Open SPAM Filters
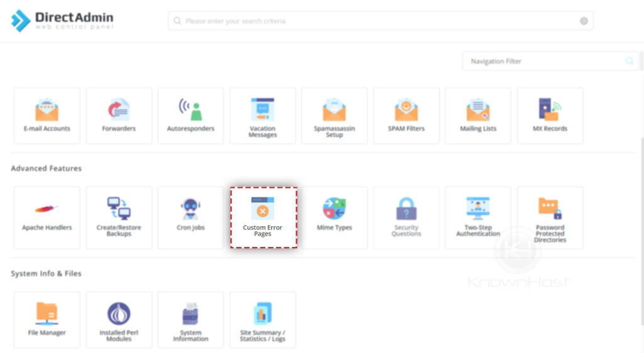Image resolution: width=644 pixels, height=353 pixels. tap(406, 115)
